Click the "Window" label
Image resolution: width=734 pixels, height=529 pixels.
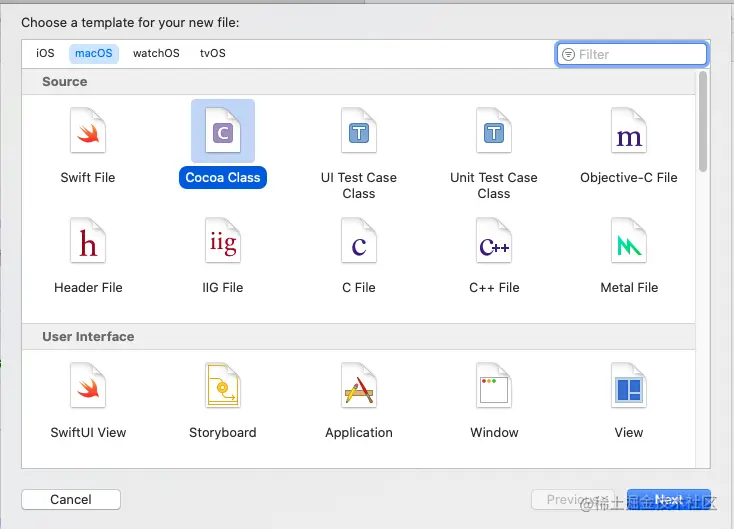click(494, 433)
